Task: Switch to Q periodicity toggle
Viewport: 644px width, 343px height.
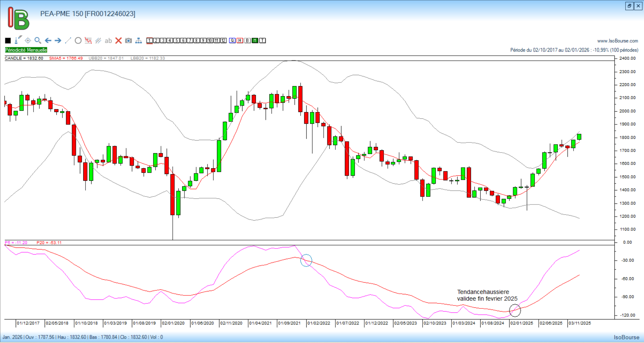Action: [x=232, y=41]
